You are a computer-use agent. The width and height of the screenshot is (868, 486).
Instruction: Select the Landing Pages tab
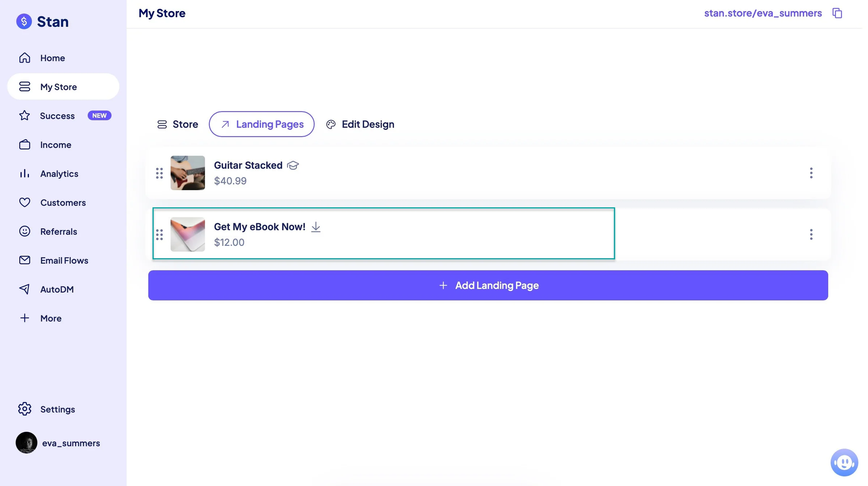[x=261, y=124]
